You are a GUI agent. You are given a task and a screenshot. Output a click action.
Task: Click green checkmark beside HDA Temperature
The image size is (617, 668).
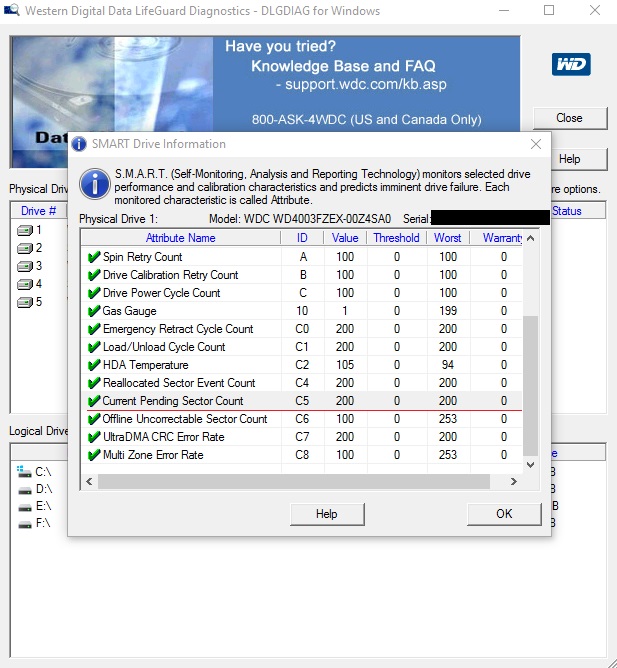coord(94,365)
